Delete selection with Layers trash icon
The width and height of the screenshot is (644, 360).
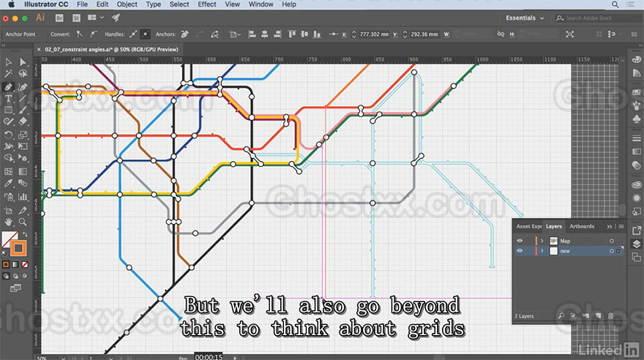[x=611, y=315]
